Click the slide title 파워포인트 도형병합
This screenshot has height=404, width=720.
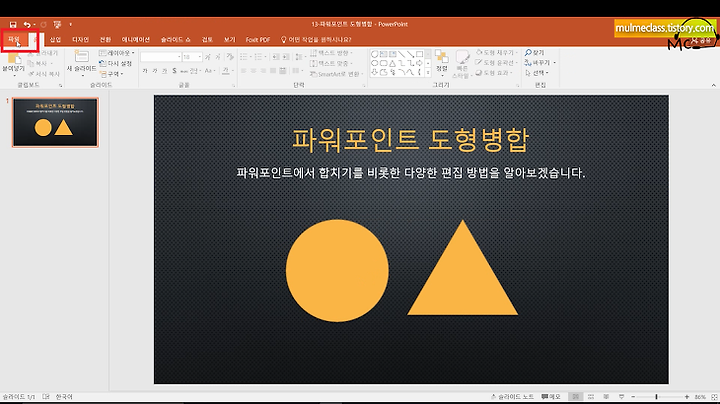(x=411, y=140)
